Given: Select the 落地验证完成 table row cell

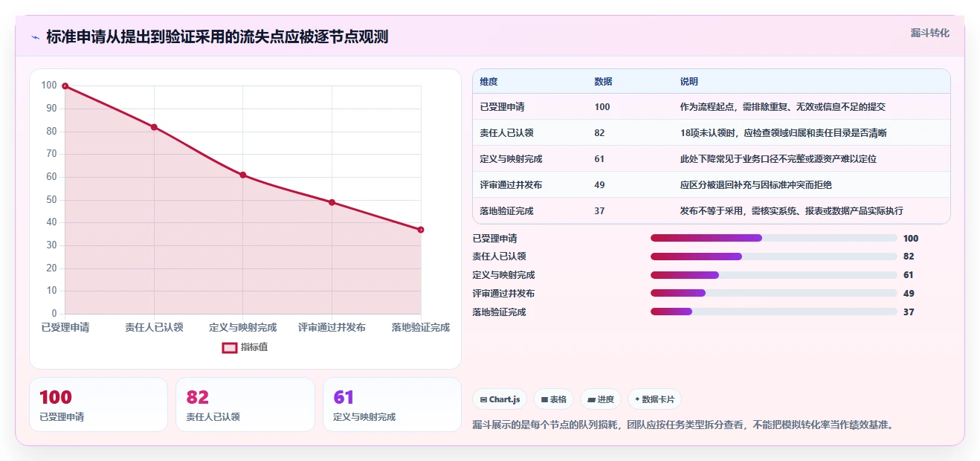Looking at the screenshot, I should [507, 211].
